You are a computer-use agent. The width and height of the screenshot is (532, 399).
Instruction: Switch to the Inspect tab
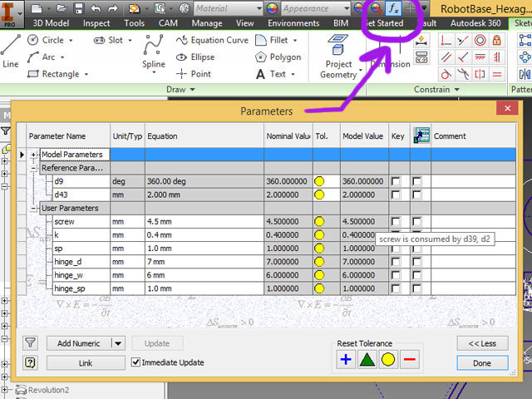(x=96, y=23)
